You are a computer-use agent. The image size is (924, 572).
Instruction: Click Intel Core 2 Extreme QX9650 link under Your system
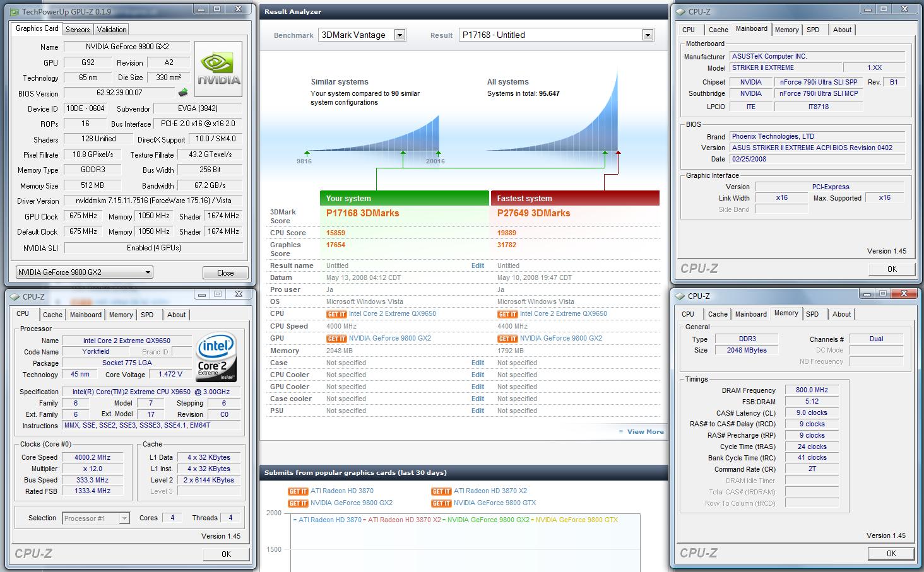click(393, 314)
